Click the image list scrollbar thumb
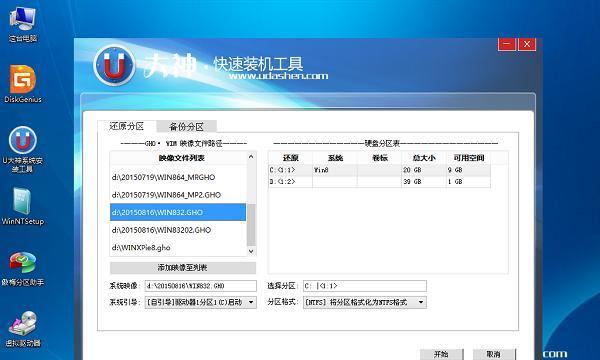The width and height of the screenshot is (600, 360). tap(251, 225)
